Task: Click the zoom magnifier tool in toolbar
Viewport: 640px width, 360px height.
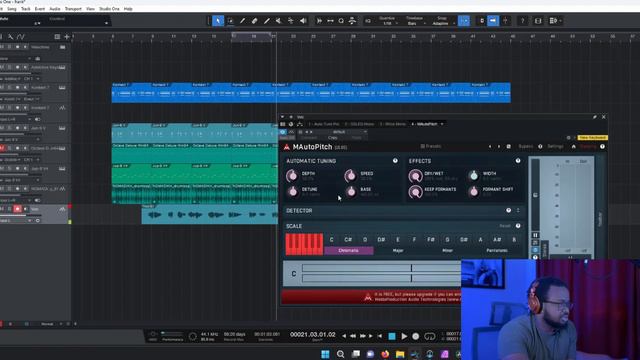Action: tap(341, 21)
